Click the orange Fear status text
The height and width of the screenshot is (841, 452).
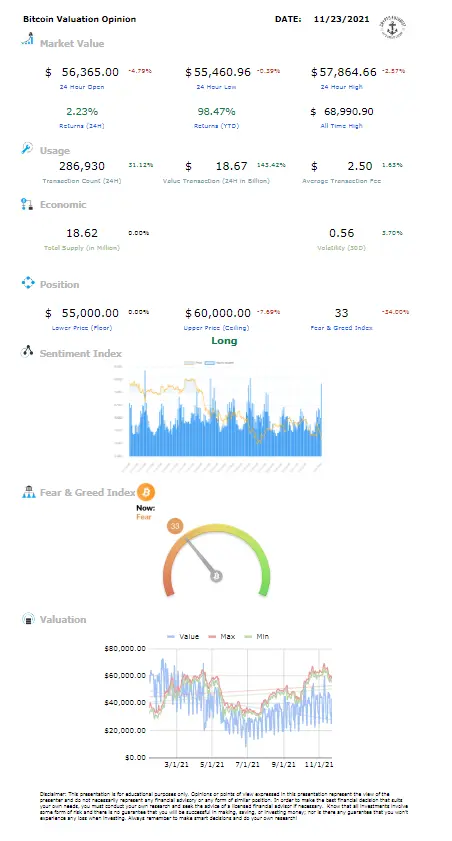coord(144,517)
